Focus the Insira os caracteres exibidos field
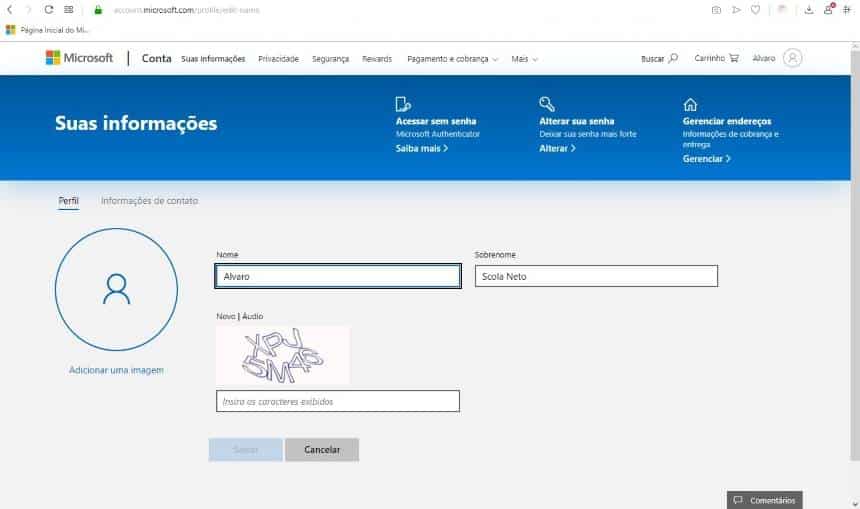Viewport: 860px width, 509px height. point(338,401)
